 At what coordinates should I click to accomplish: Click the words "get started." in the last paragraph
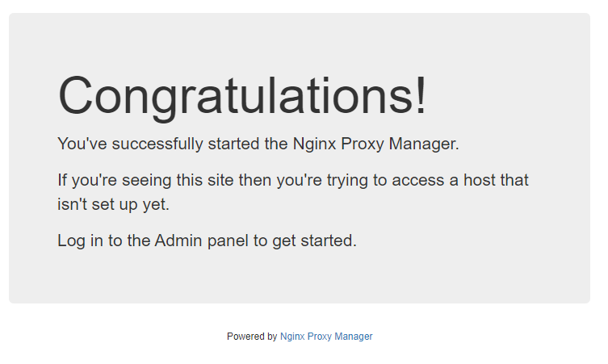click(x=314, y=241)
